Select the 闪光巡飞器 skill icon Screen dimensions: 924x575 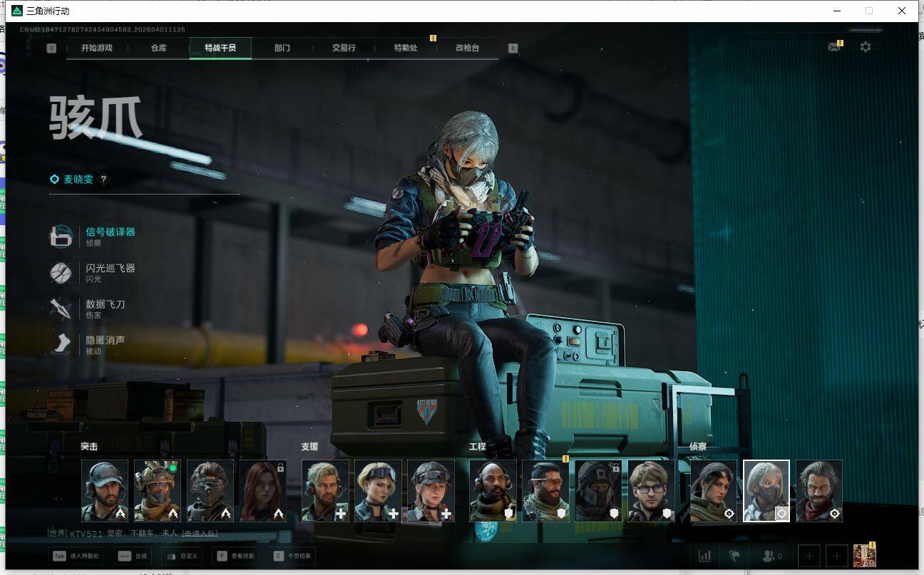(x=61, y=273)
